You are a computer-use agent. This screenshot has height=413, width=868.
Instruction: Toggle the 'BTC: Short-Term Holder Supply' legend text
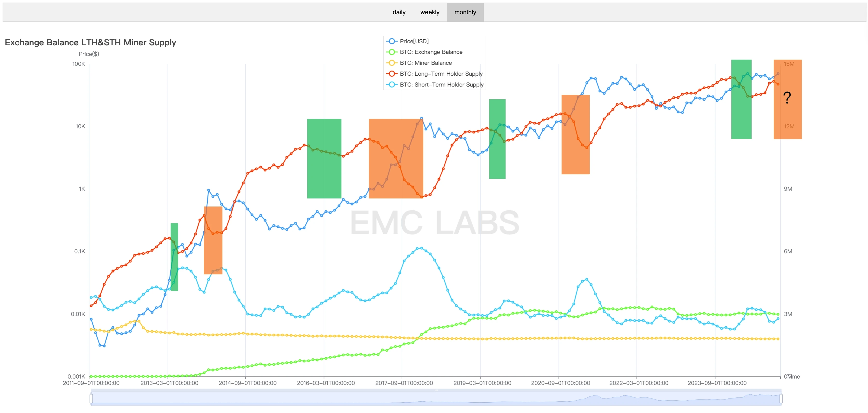(442, 84)
